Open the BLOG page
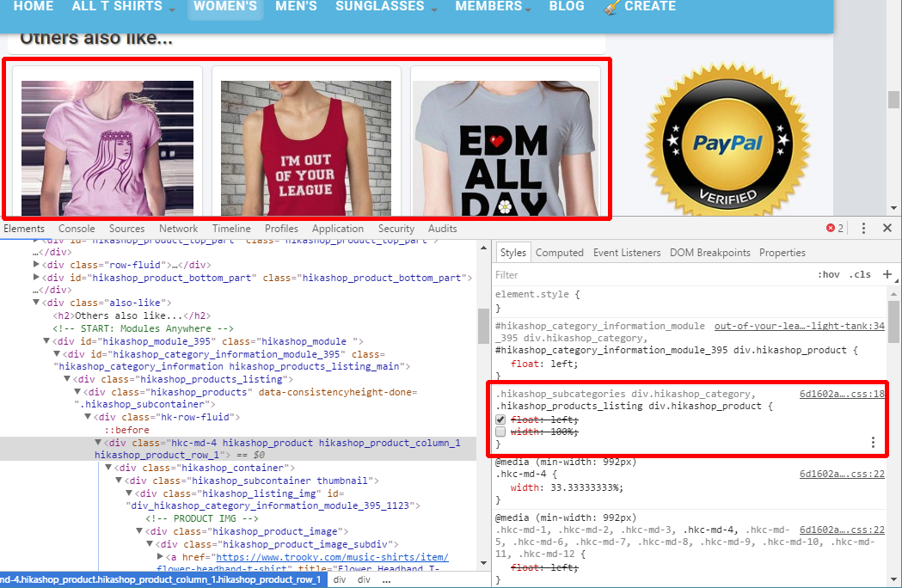 coord(567,6)
